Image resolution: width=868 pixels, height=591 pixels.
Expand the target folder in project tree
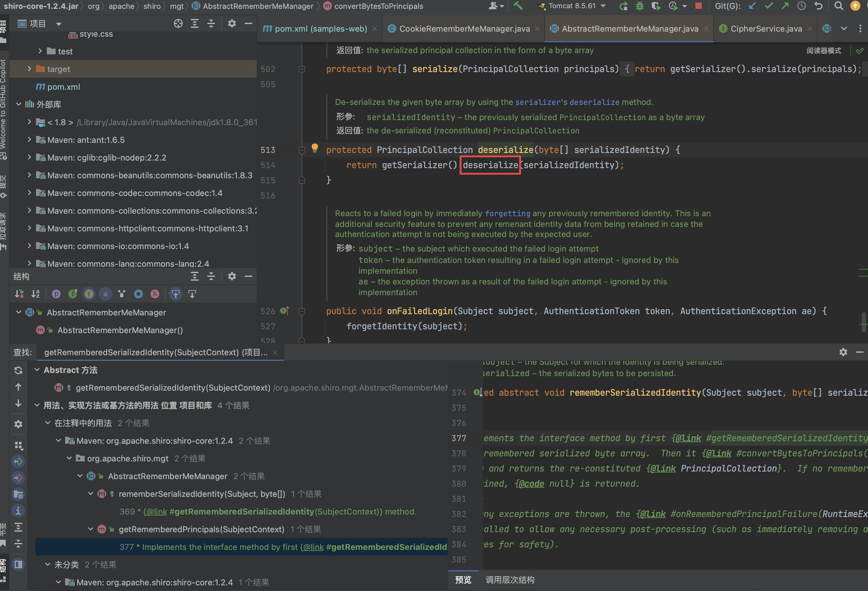pos(29,69)
